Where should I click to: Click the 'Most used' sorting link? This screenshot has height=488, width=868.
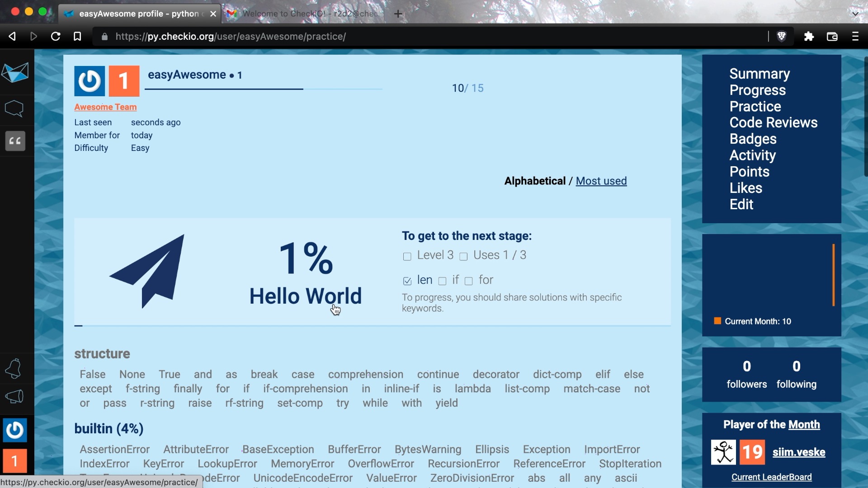[601, 181]
